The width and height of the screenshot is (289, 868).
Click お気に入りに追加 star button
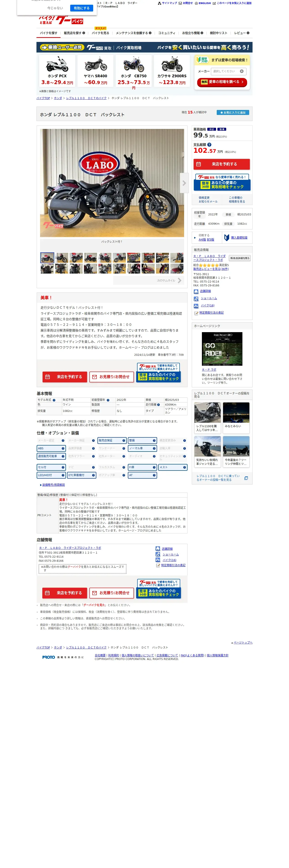233,112
